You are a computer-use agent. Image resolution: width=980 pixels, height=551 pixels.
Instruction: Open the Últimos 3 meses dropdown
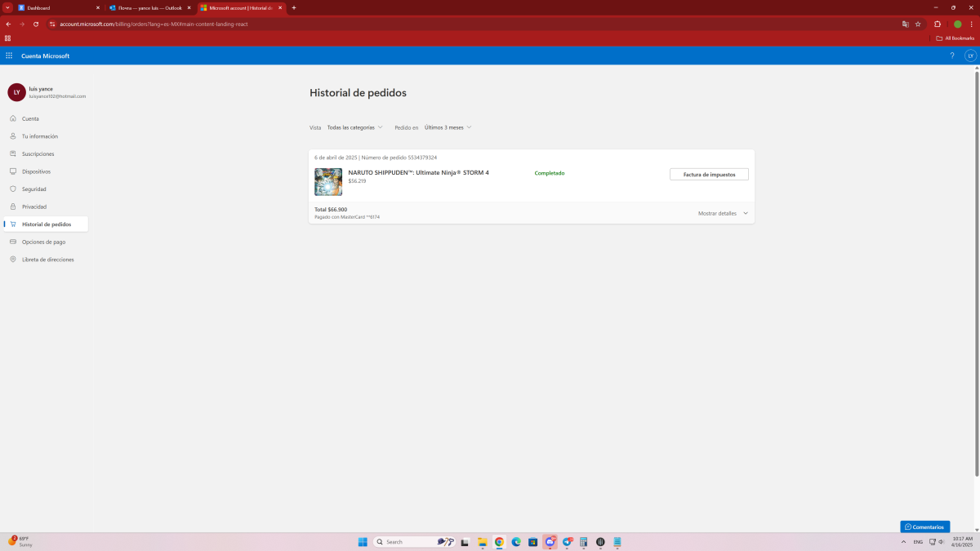coord(448,127)
